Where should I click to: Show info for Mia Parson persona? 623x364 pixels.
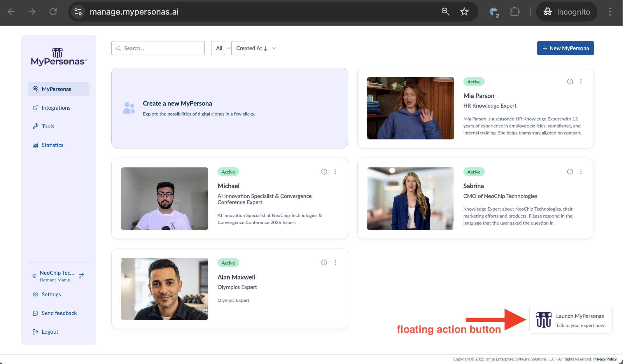[x=570, y=82]
